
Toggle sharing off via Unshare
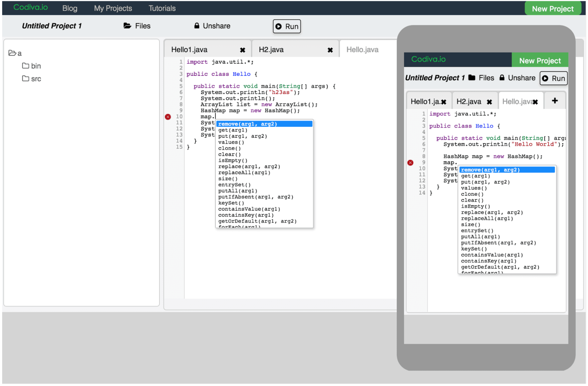click(x=216, y=26)
